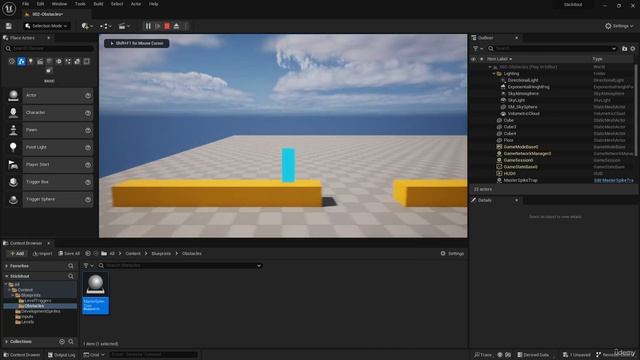Open the quick add content toolbar dropdown
640x360 pixels.
[x=87, y=26]
